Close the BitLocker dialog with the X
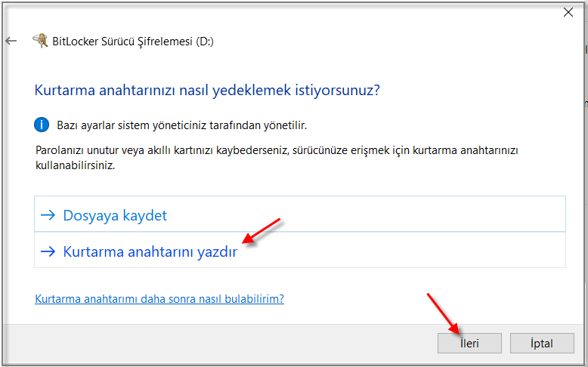 click(x=568, y=12)
